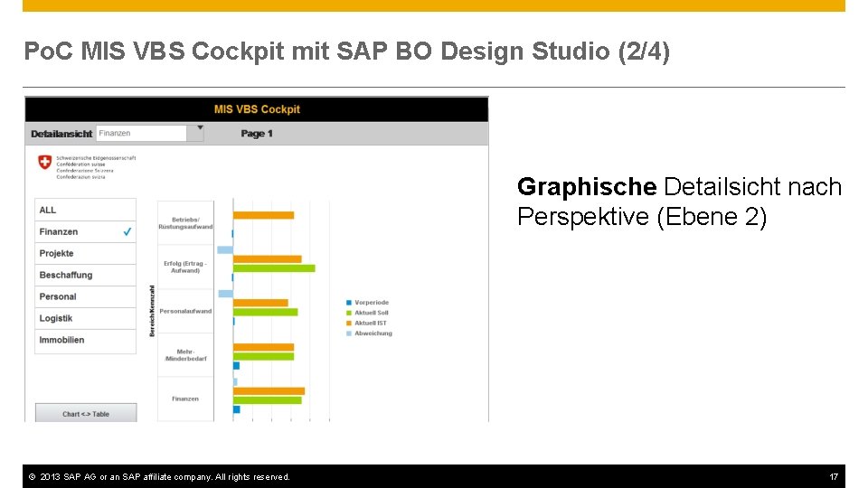868x488 pixels.
Task: Pick Personal in the perspective list
Action: coord(85,296)
